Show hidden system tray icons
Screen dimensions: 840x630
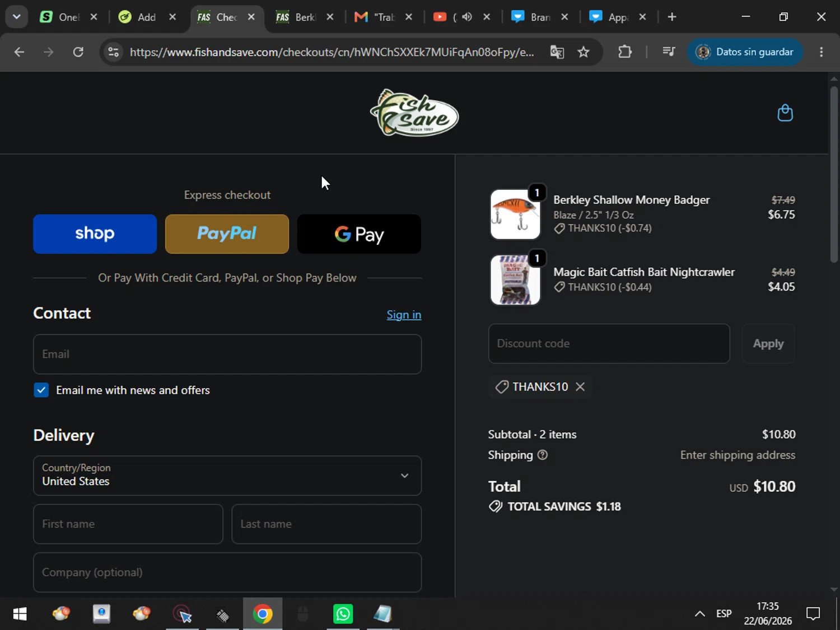(x=699, y=614)
